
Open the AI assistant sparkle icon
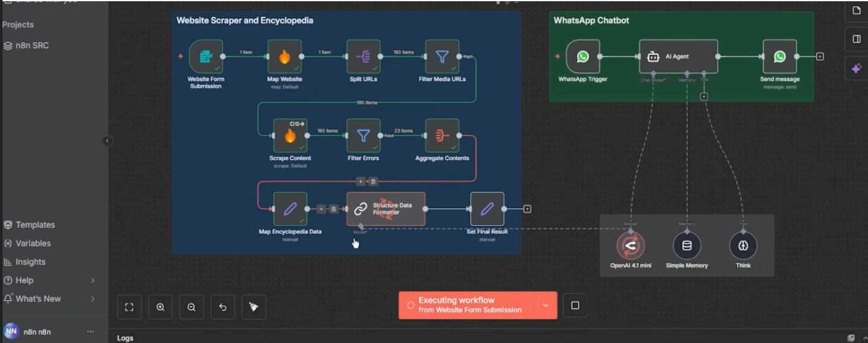(857, 69)
